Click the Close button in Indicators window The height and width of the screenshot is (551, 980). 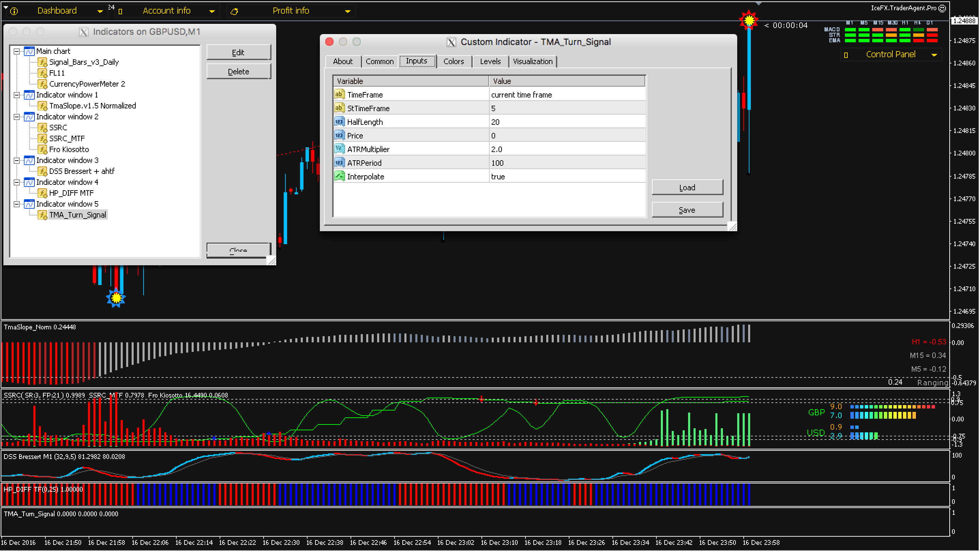pos(239,250)
